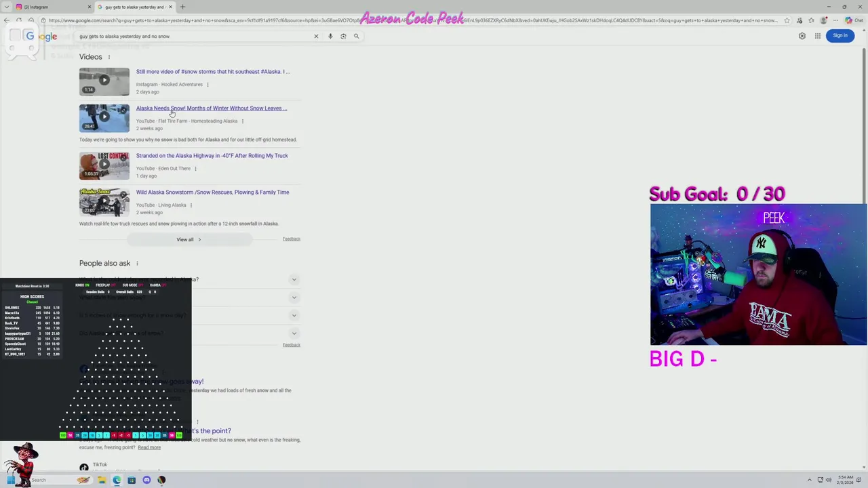Image resolution: width=868 pixels, height=488 pixels.
Task: Sign in to Google account
Action: click(840, 36)
